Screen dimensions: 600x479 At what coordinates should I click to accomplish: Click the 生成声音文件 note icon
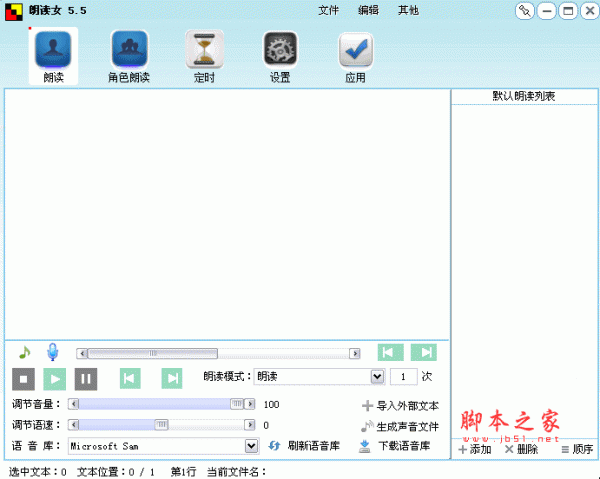coord(367,426)
